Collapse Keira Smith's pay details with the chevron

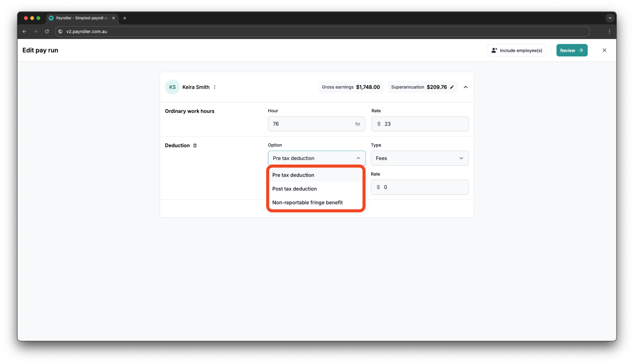465,87
